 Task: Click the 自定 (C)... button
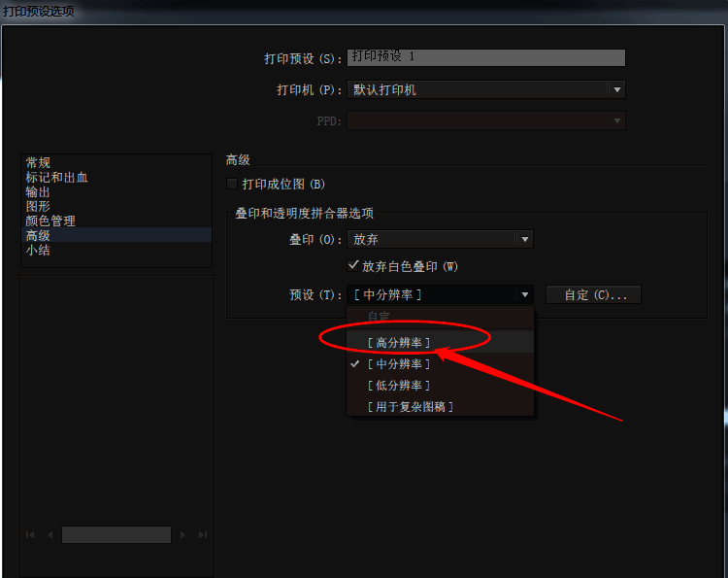click(x=593, y=294)
